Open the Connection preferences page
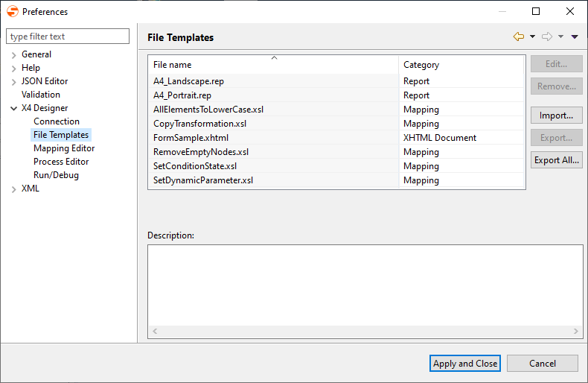 click(x=57, y=121)
